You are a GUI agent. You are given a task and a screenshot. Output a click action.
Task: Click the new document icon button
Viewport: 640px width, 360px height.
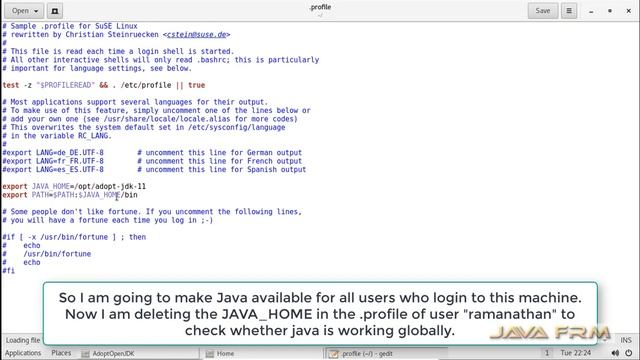(55, 11)
